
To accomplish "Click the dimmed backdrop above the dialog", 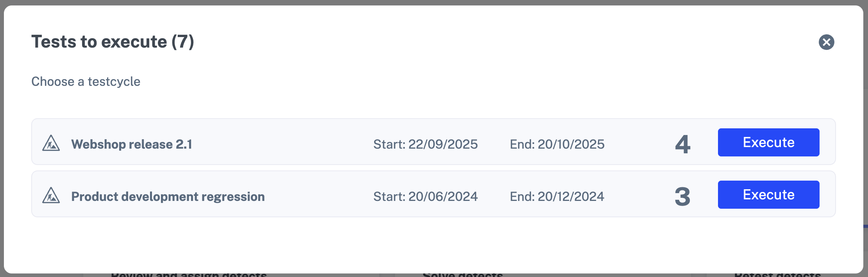I will point(430,2).
